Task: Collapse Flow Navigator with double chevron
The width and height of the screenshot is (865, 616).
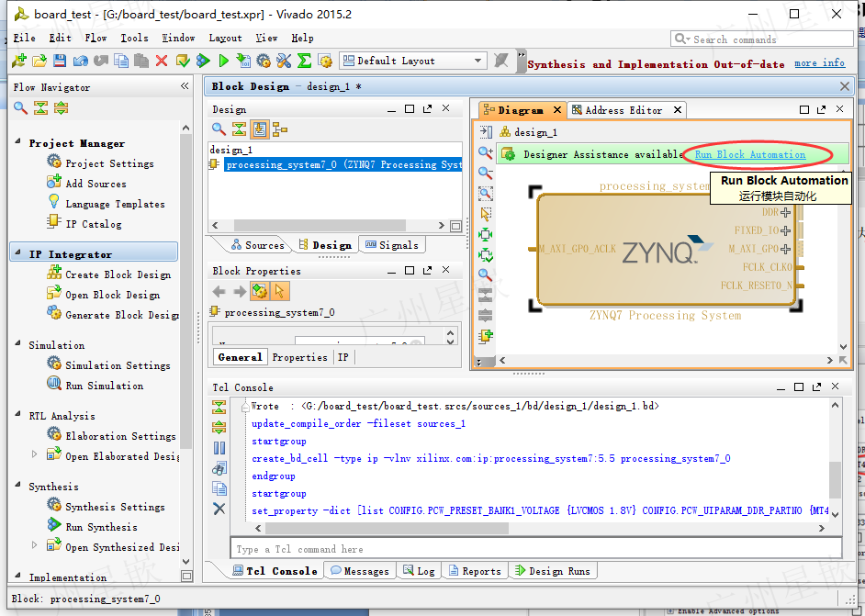Action: tap(185, 86)
